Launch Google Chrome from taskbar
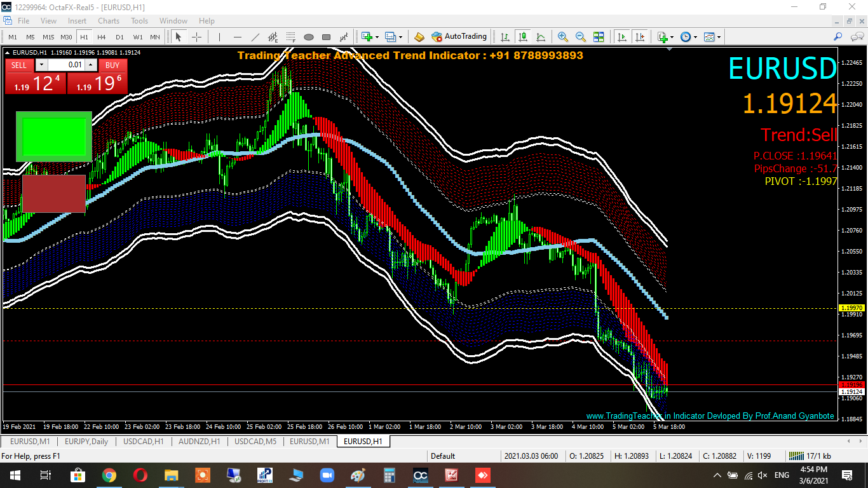The height and width of the screenshot is (488, 868). pos(109,475)
